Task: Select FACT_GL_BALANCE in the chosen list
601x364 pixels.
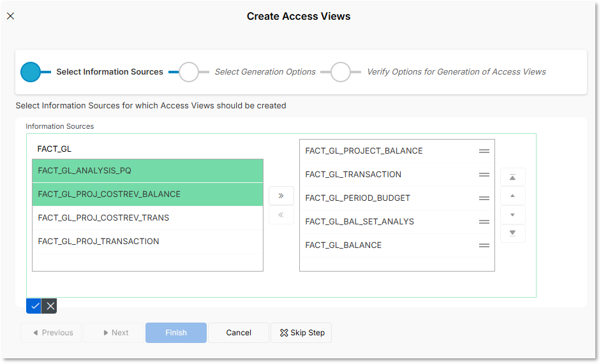Action: coord(397,245)
